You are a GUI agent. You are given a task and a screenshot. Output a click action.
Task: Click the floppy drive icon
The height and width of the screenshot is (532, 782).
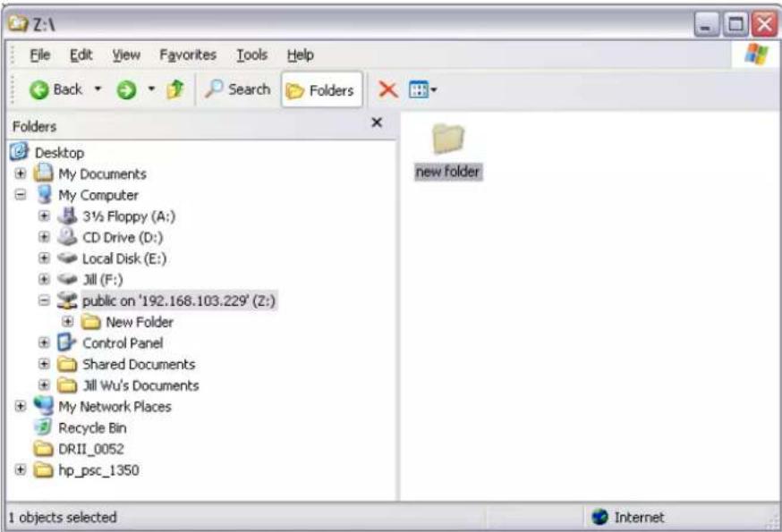pos(67,215)
